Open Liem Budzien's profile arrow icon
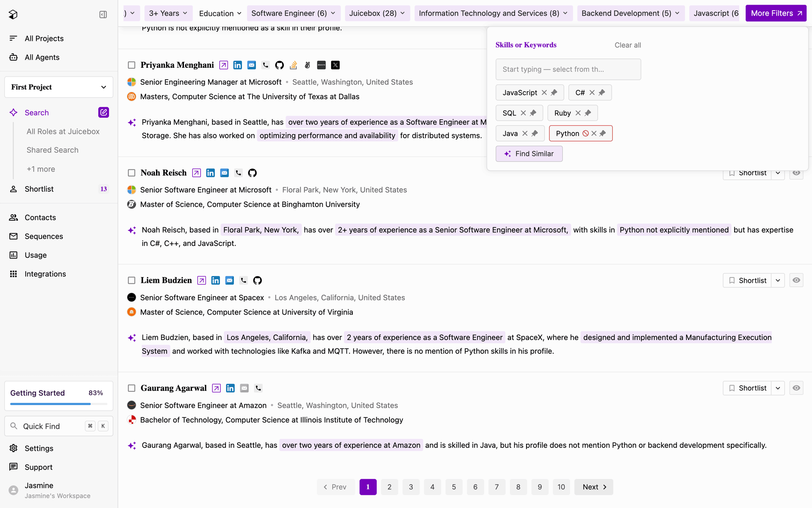Screen dimensions: 812x508 click(202, 280)
